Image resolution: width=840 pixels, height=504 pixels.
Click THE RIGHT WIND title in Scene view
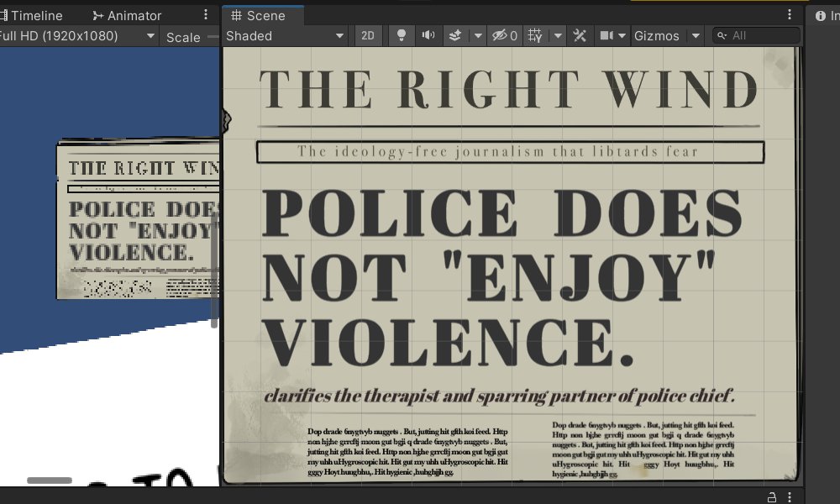(x=508, y=89)
